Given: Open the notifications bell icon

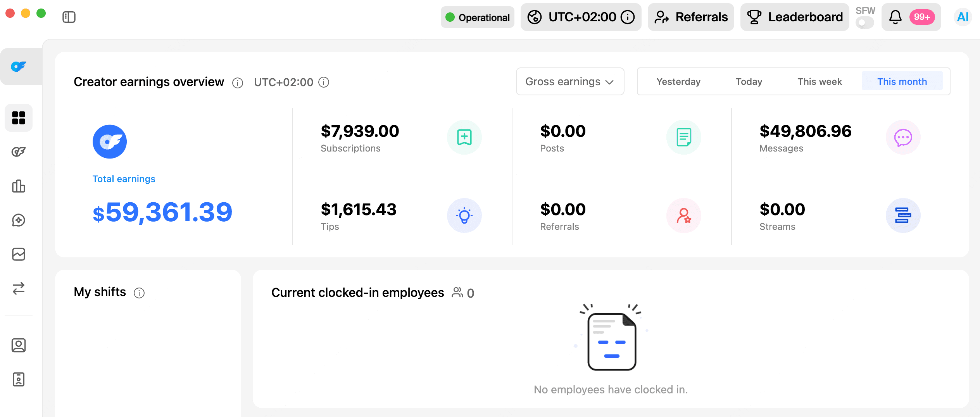Looking at the screenshot, I should (x=895, y=17).
